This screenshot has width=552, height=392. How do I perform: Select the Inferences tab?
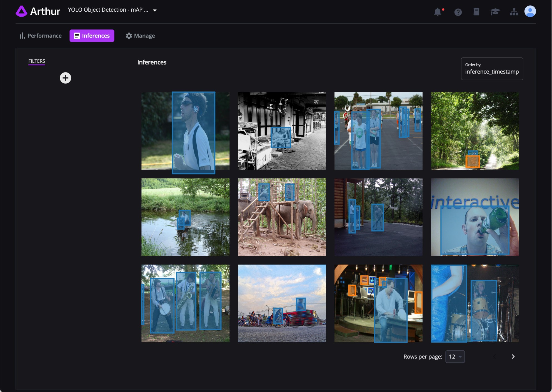pyautogui.click(x=92, y=36)
